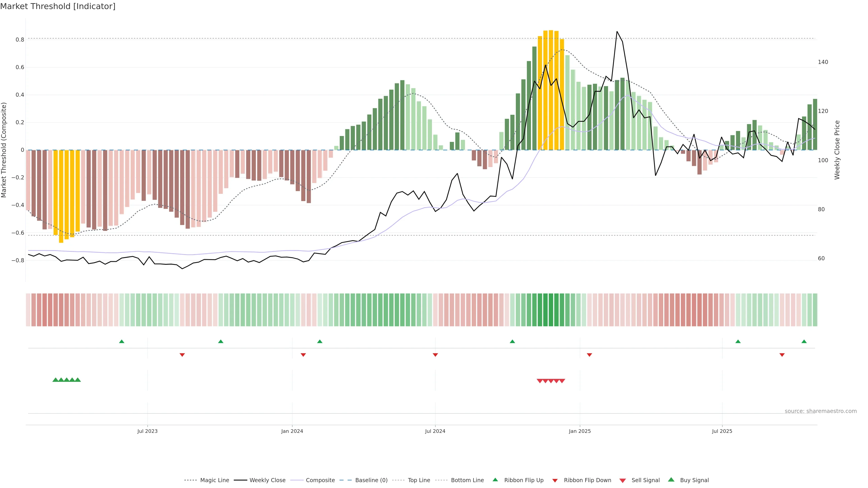Toggle the Top Line legend entry

point(419,480)
